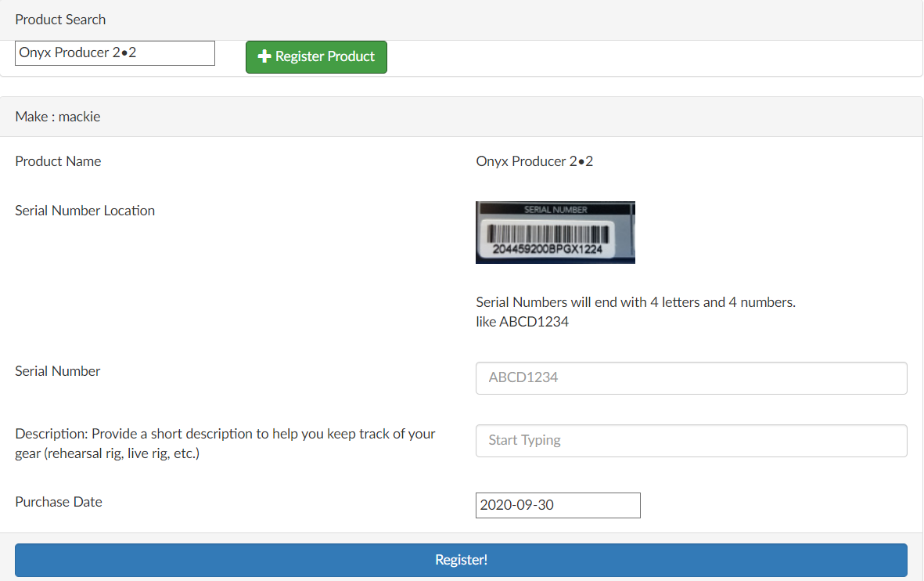The width and height of the screenshot is (924, 581).
Task: Click the 'SERIAL NUMBER' caption above the barcode
Action: pyautogui.click(x=555, y=209)
